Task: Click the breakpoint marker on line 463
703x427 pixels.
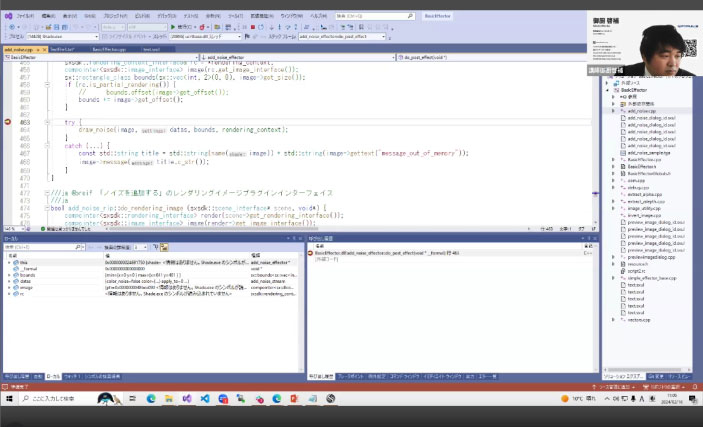Action: [x=8, y=121]
